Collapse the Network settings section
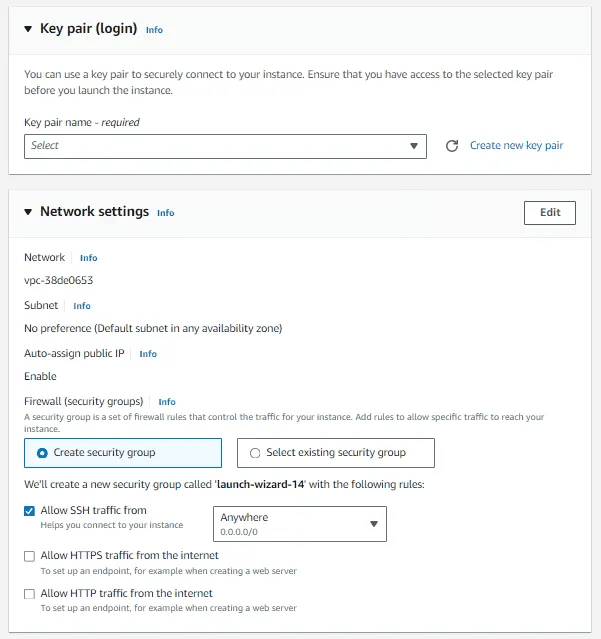 point(28,212)
